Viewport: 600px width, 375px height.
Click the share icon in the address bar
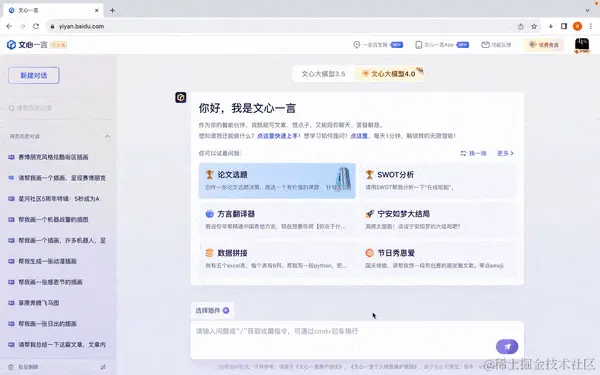tap(520, 26)
